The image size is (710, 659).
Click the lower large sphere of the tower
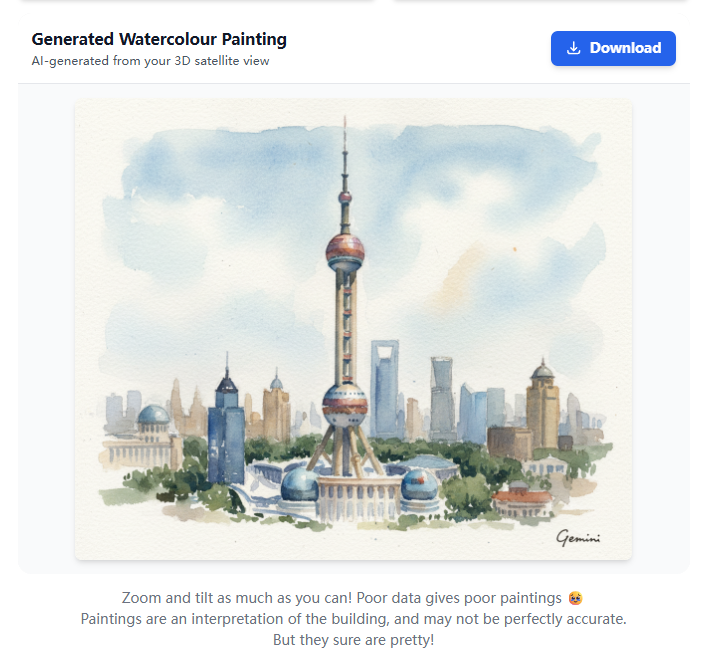[345, 405]
